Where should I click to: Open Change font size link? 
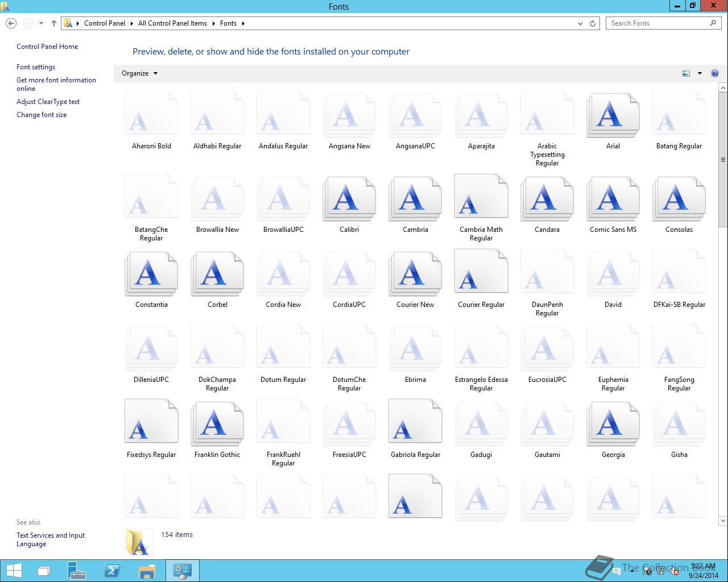point(42,115)
